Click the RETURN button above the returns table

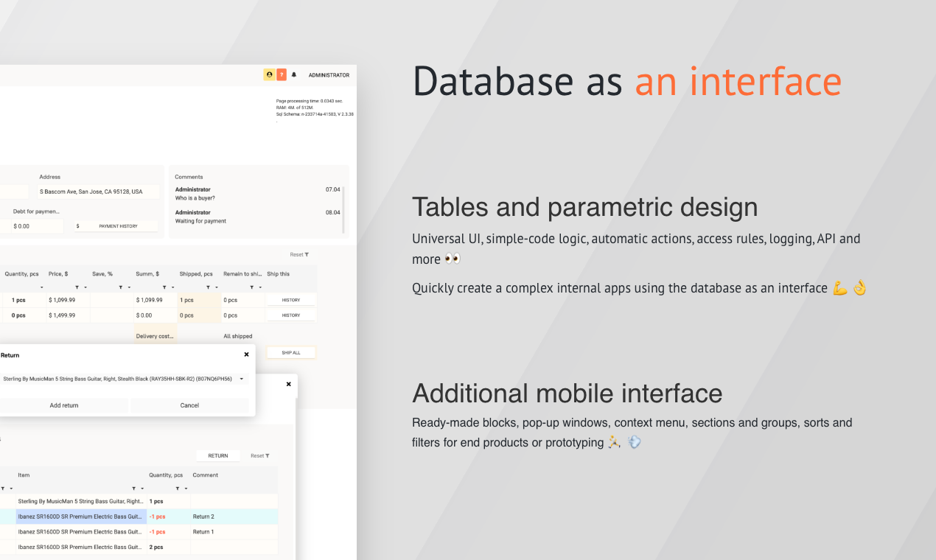[218, 455]
